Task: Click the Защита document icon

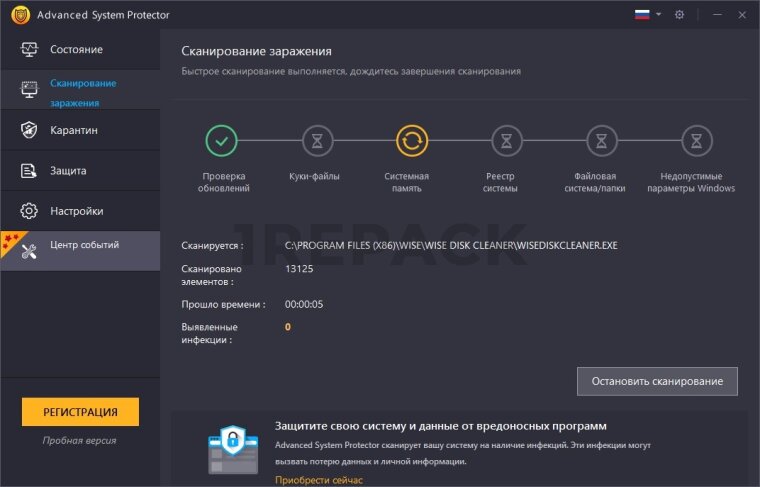Action: pos(29,171)
